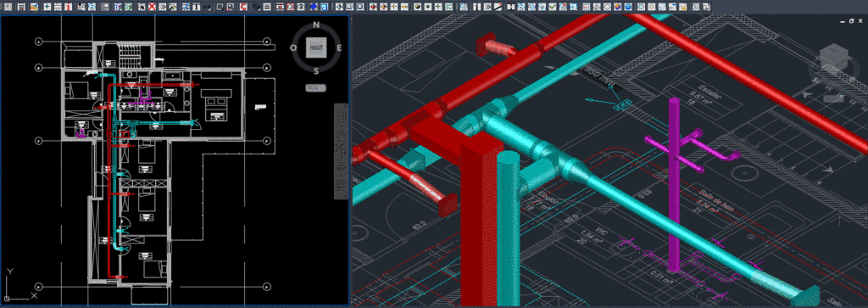
Task: Click the vertical palette bar beside the plan view
Action: pyautogui.click(x=342, y=151)
